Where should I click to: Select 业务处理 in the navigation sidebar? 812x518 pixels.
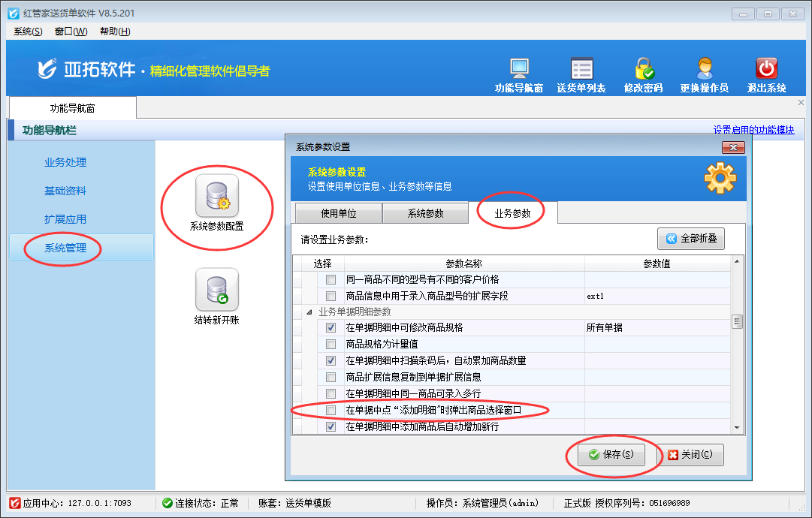pos(65,162)
